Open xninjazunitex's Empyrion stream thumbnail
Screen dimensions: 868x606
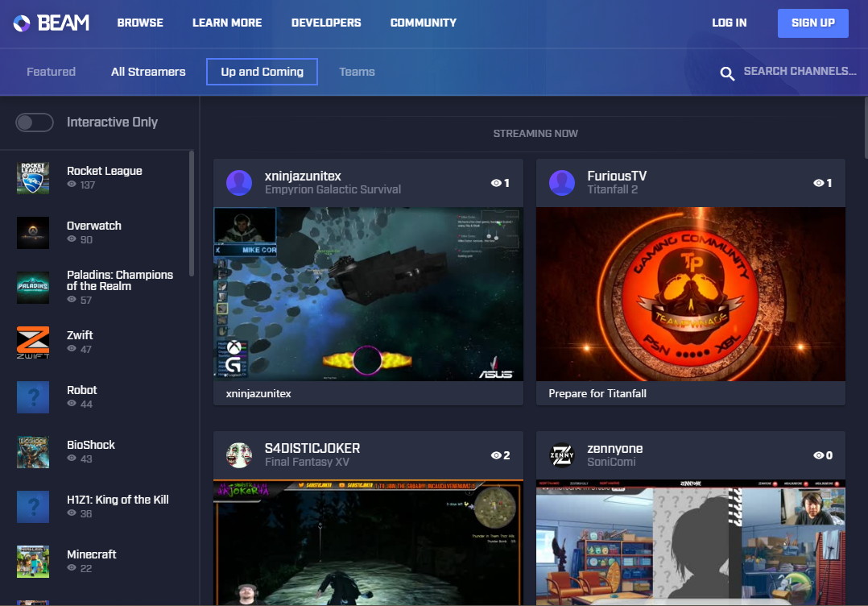click(x=368, y=294)
